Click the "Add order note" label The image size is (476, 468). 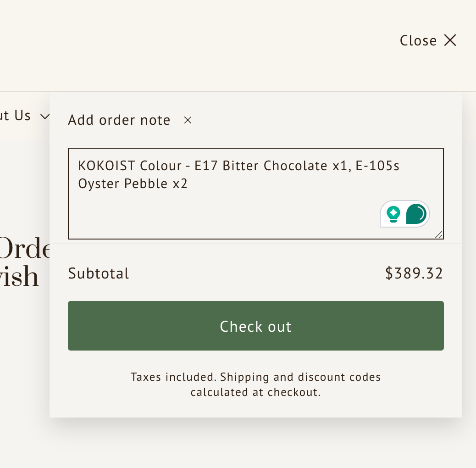(x=119, y=120)
